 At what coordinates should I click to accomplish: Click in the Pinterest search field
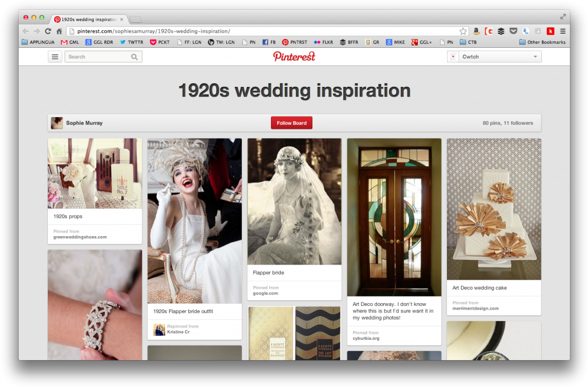tap(97, 57)
